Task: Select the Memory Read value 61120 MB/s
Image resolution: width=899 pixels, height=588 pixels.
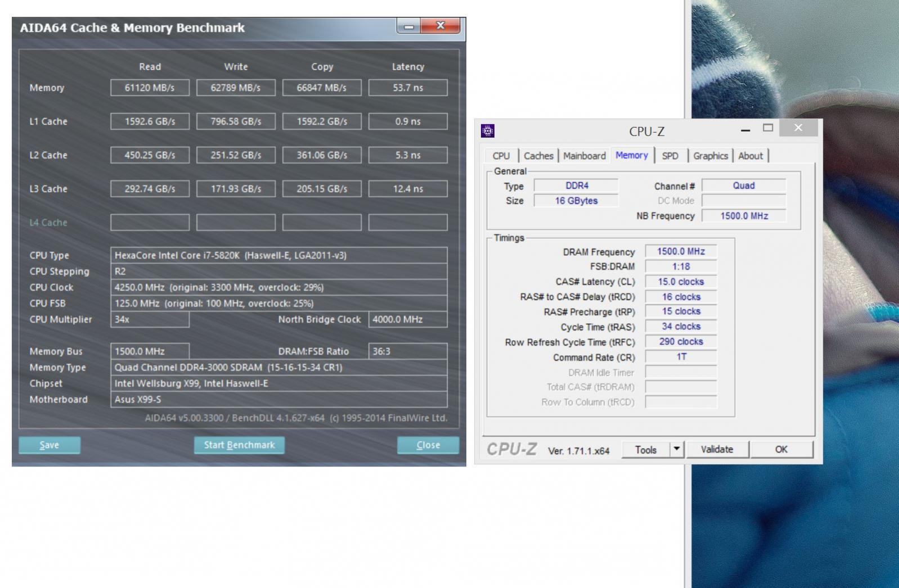Action: 150,88
